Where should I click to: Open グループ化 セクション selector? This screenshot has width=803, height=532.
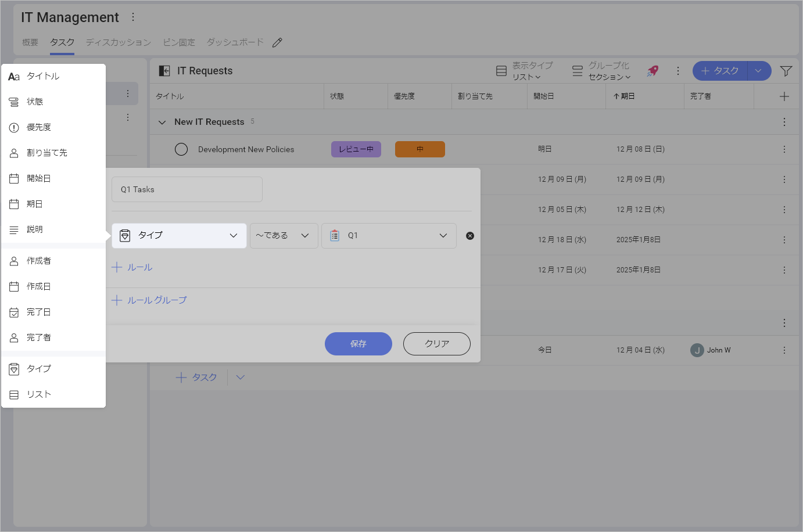click(x=601, y=71)
